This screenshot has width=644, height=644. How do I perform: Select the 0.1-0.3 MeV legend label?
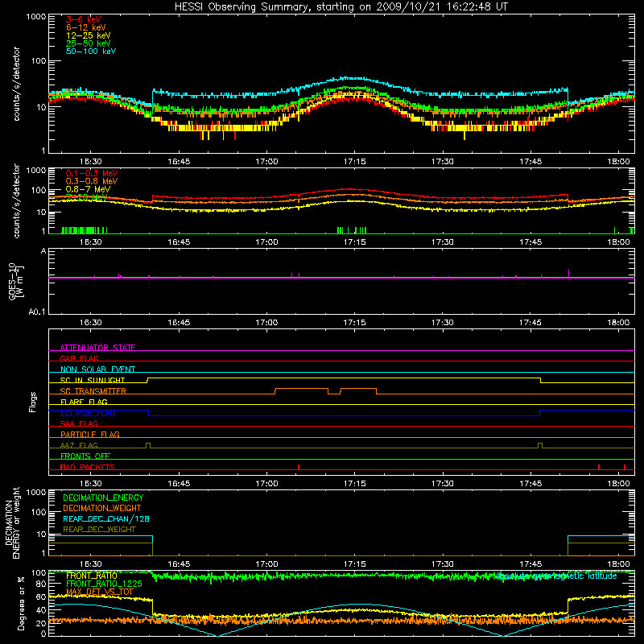[x=92, y=173]
